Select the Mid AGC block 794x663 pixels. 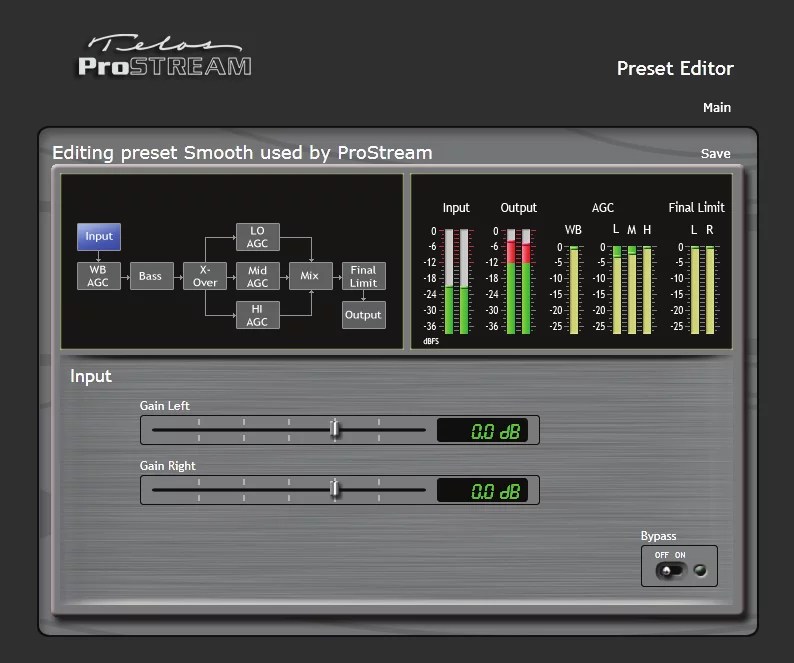click(257, 276)
